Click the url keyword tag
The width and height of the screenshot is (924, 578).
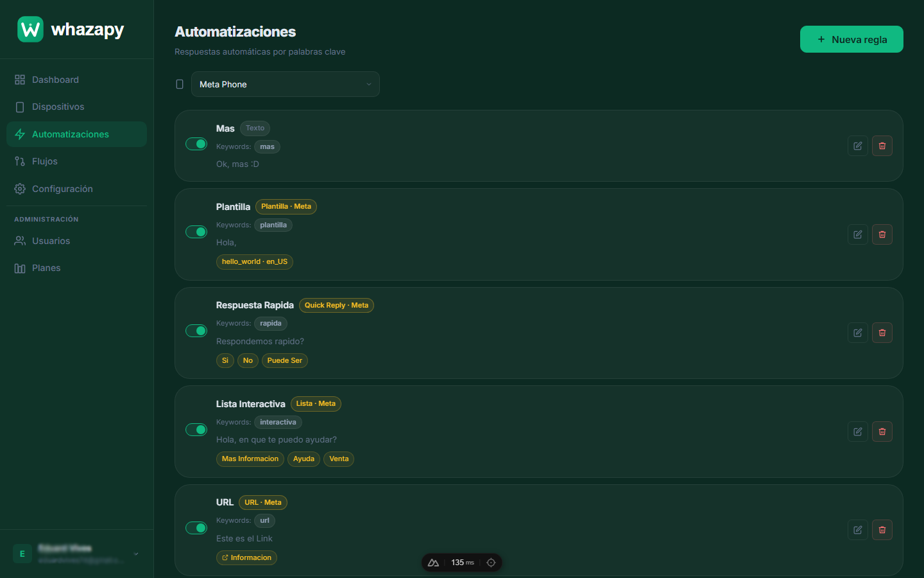[x=265, y=520]
